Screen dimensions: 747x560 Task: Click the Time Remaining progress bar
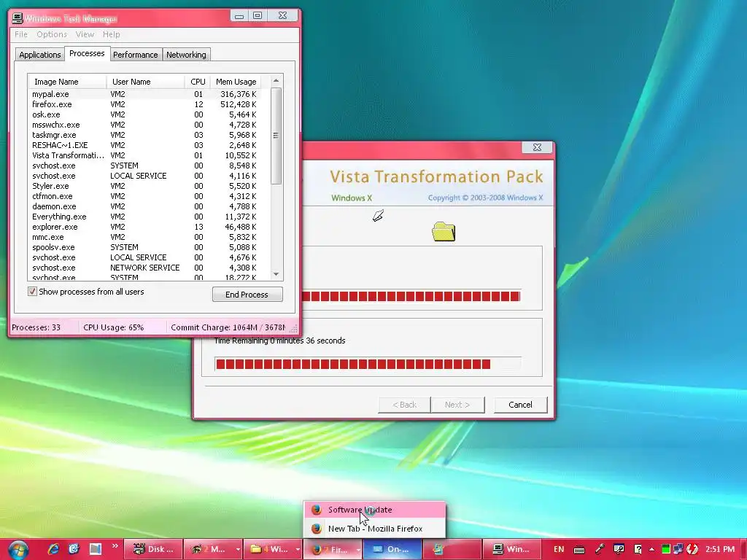click(368, 365)
